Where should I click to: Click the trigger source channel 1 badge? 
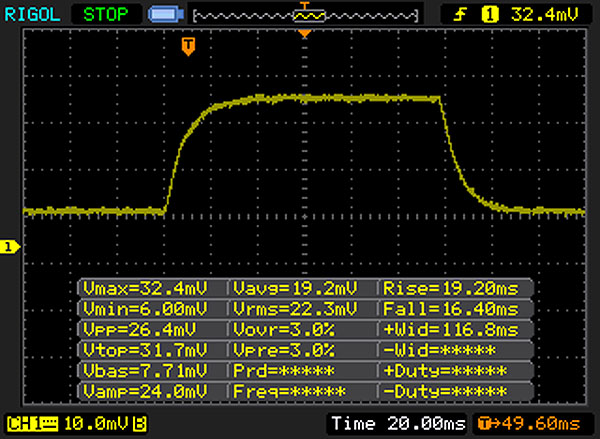pos(490,15)
